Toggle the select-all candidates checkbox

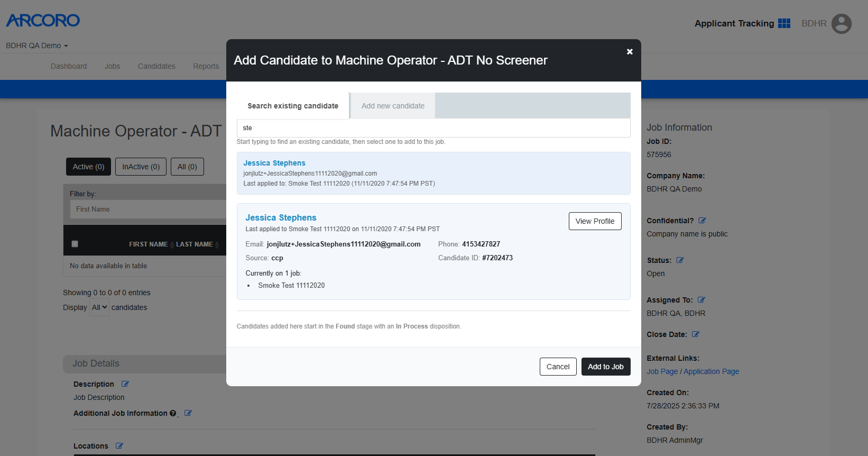tap(75, 244)
